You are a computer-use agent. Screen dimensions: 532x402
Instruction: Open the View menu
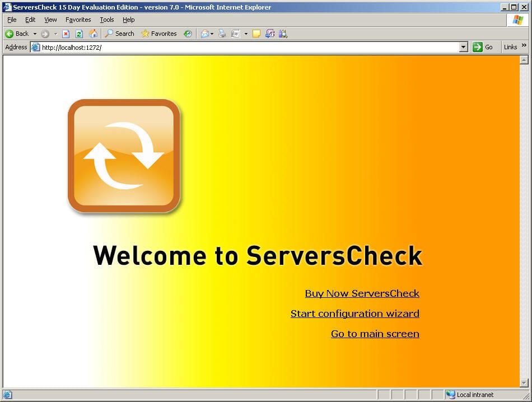(x=50, y=20)
